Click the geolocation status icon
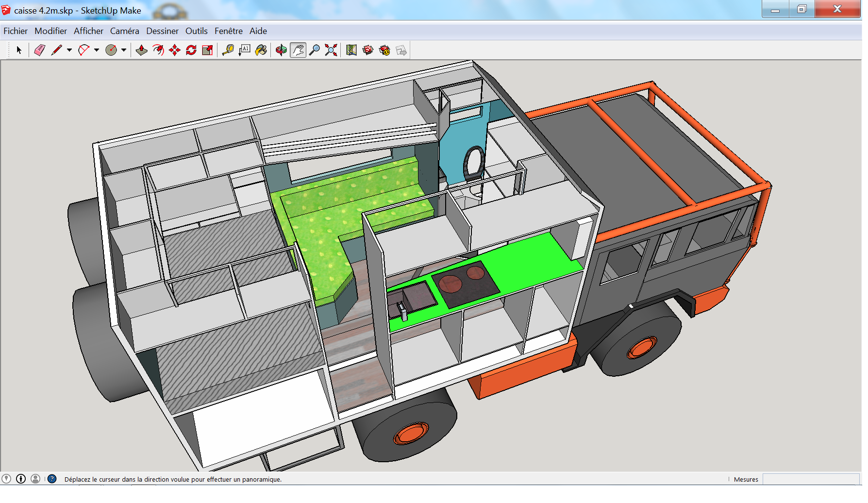 6,479
